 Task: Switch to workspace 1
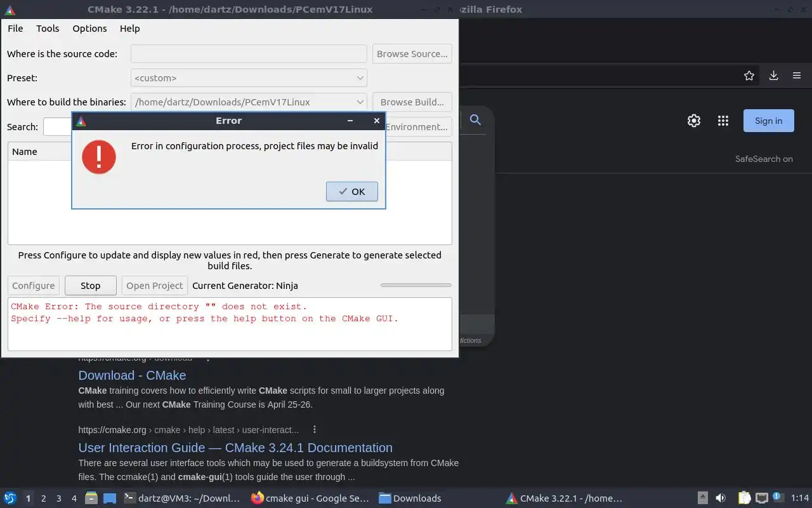(28, 498)
